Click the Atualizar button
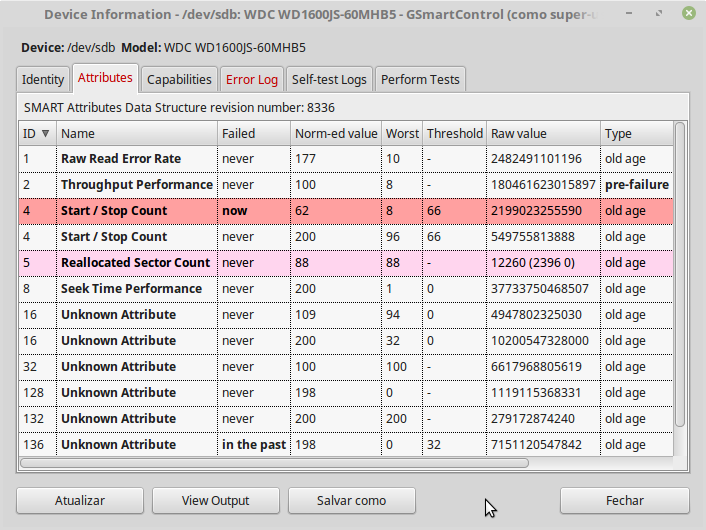This screenshot has width=706, height=530. (80, 500)
